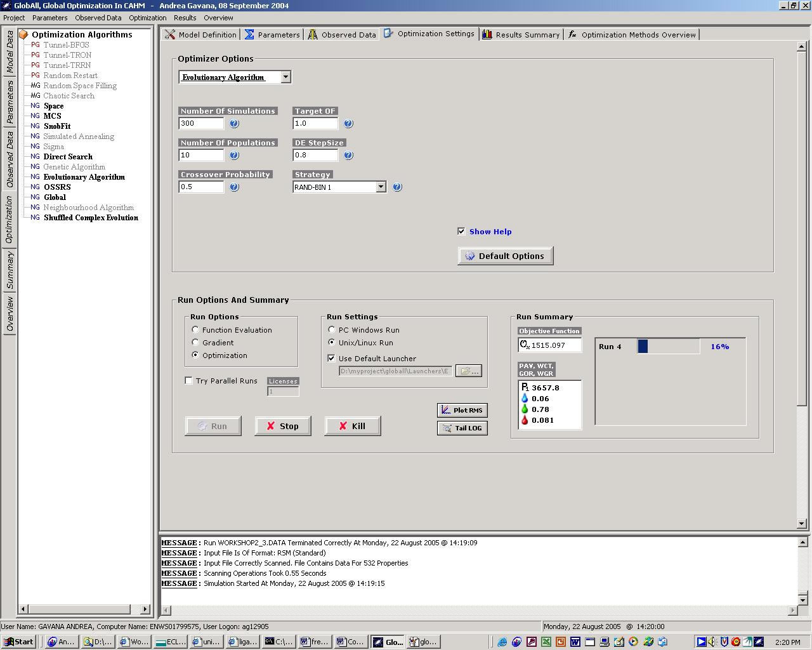The height and width of the screenshot is (650, 812).
Task: Click the Run 4 progress bar
Action: [669, 347]
